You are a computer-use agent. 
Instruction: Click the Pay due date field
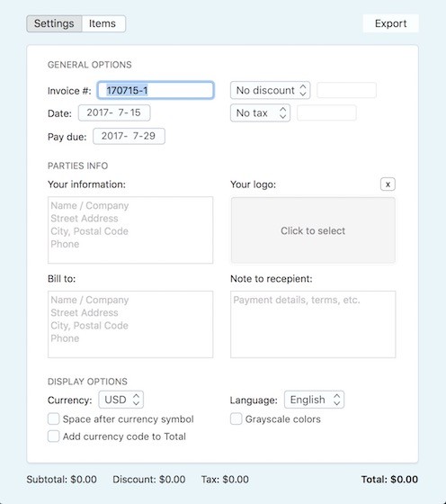coord(129,136)
